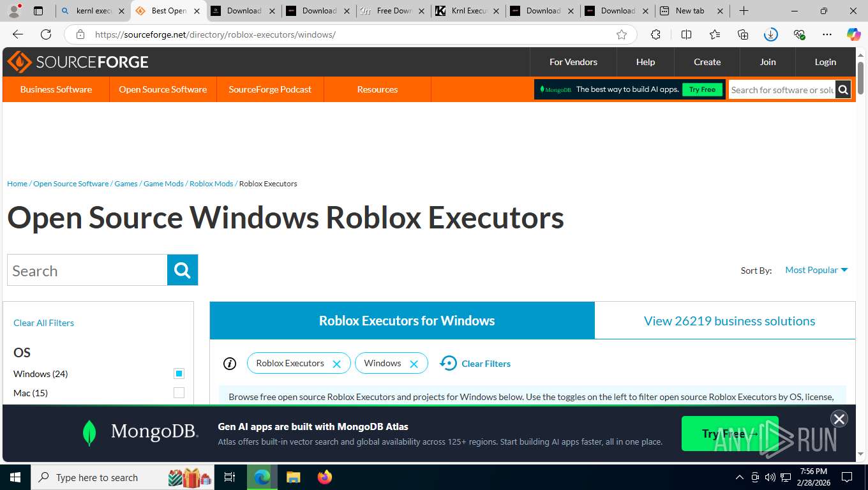Viewport: 868px width, 490px height.
Task: Click the Games breadcrumb link
Action: pos(126,184)
